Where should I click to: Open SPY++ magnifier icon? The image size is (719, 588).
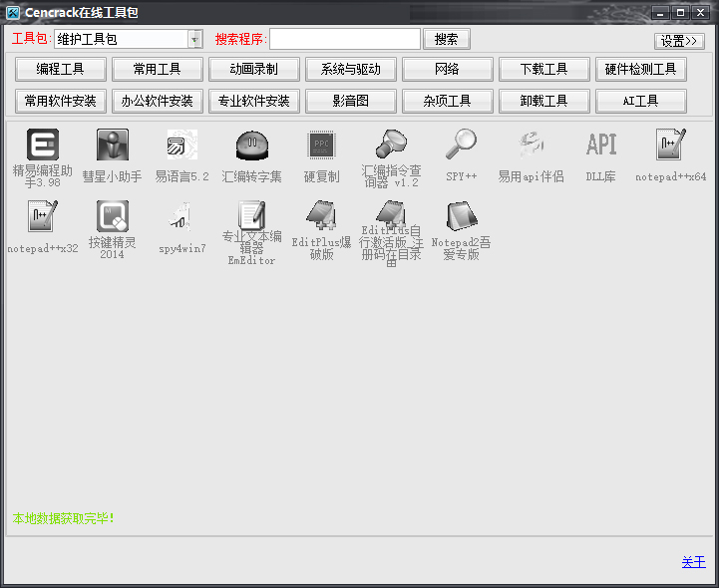click(x=461, y=145)
